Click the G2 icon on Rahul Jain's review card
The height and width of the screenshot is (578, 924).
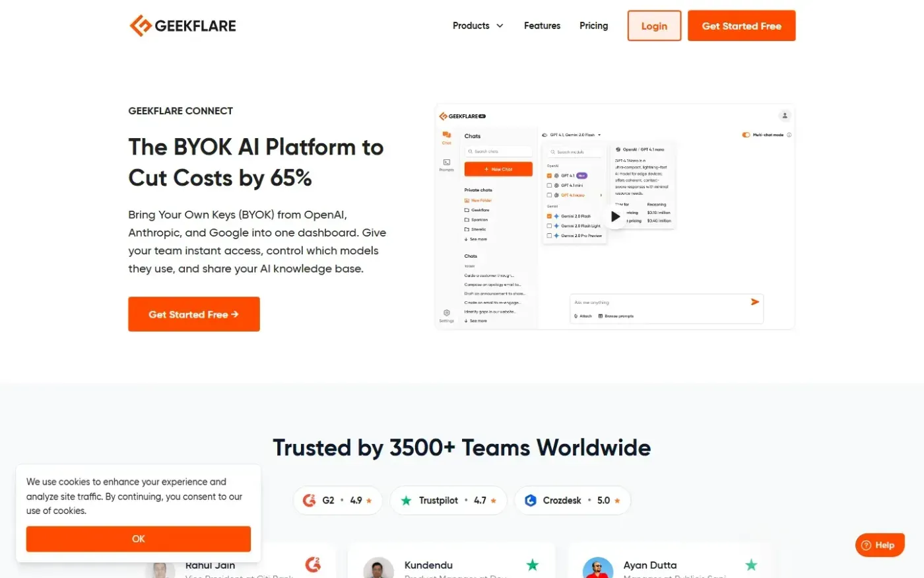[313, 564]
